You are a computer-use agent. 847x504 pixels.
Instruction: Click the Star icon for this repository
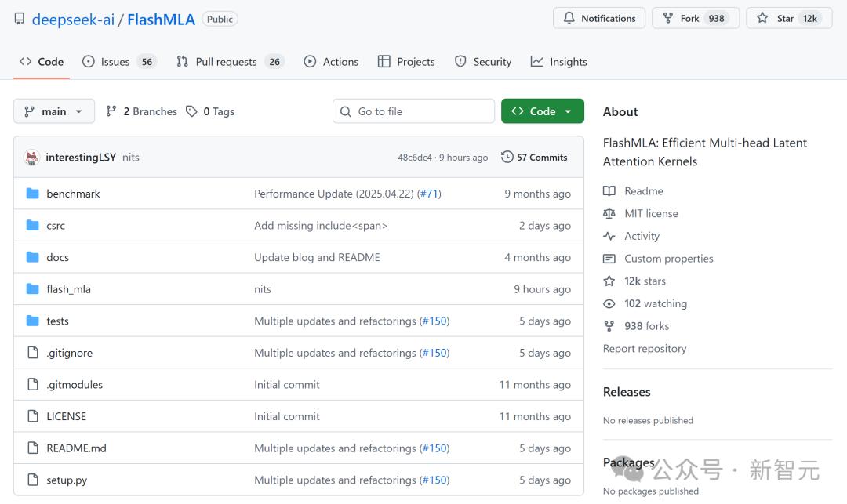762,18
